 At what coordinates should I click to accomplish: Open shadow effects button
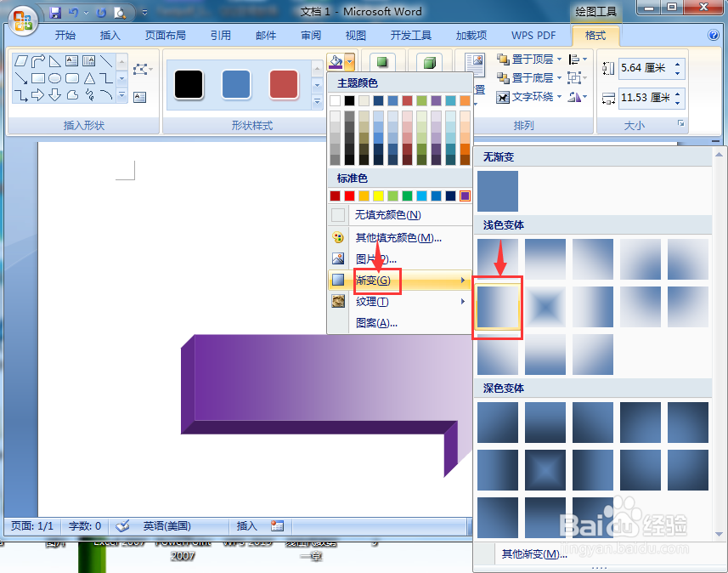tap(382, 62)
